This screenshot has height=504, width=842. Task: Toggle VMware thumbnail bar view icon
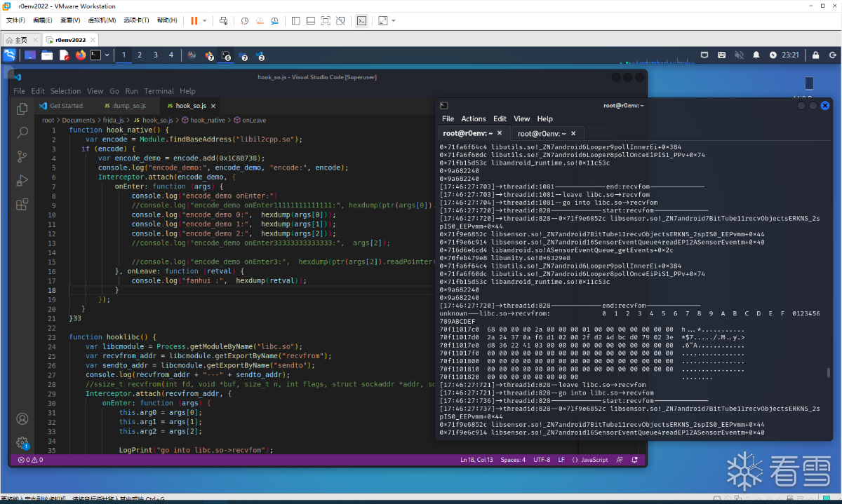310,21
